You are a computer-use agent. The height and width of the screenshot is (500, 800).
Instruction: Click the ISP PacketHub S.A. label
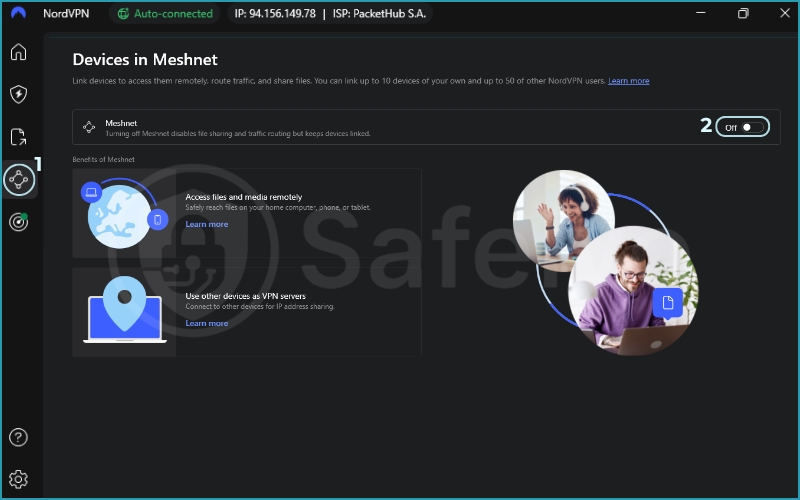(x=379, y=14)
